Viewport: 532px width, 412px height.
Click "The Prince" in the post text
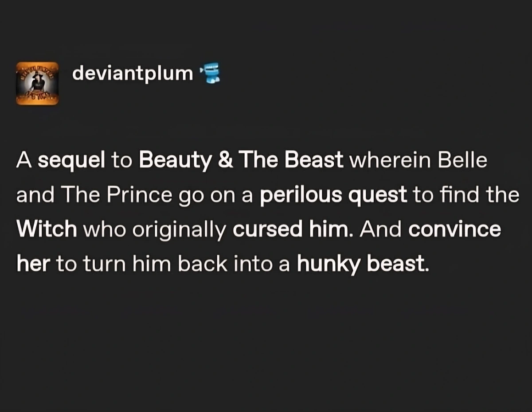click(118, 195)
